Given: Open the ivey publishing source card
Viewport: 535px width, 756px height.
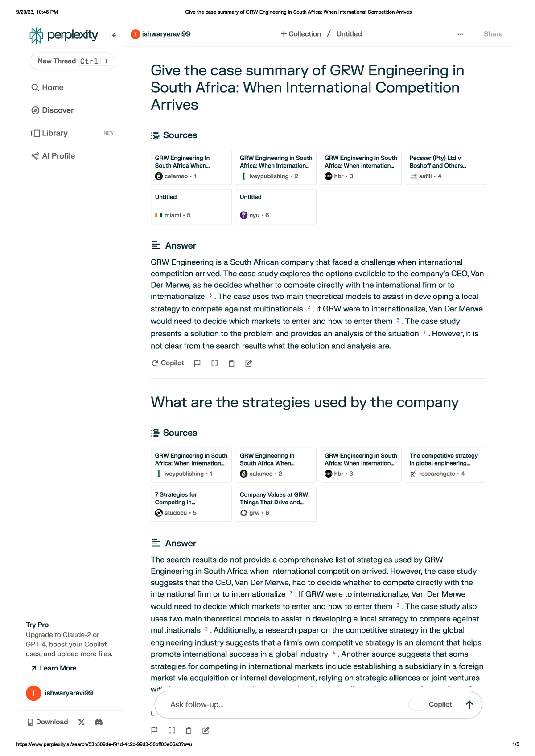Looking at the screenshot, I should click(x=276, y=167).
